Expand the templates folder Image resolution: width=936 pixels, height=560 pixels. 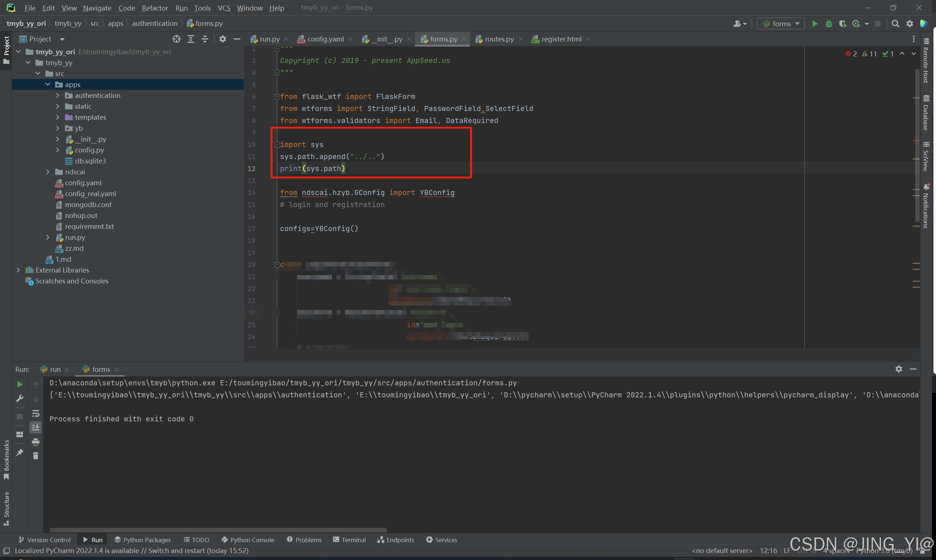coord(58,118)
